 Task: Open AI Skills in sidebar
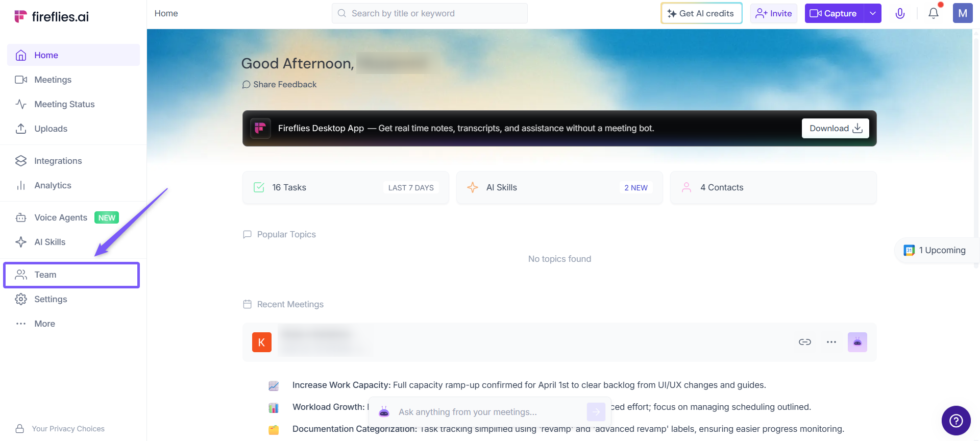click(73, 242)
